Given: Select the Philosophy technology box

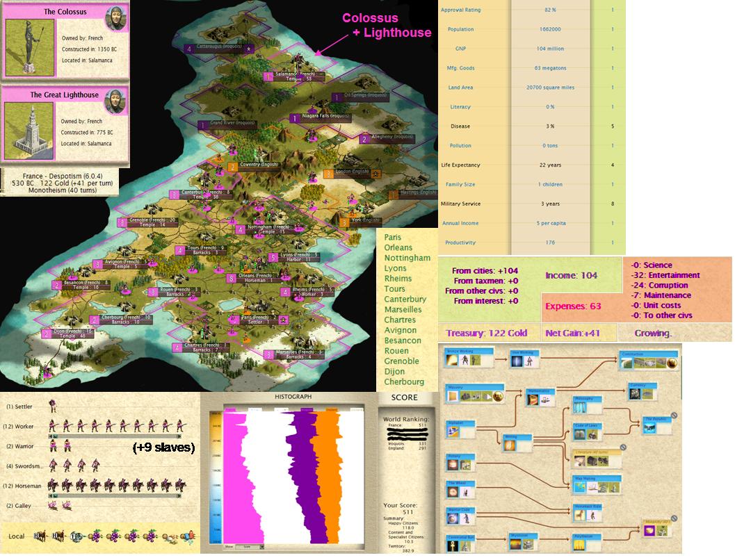Looking at the screenshot, I should (587, 405).
